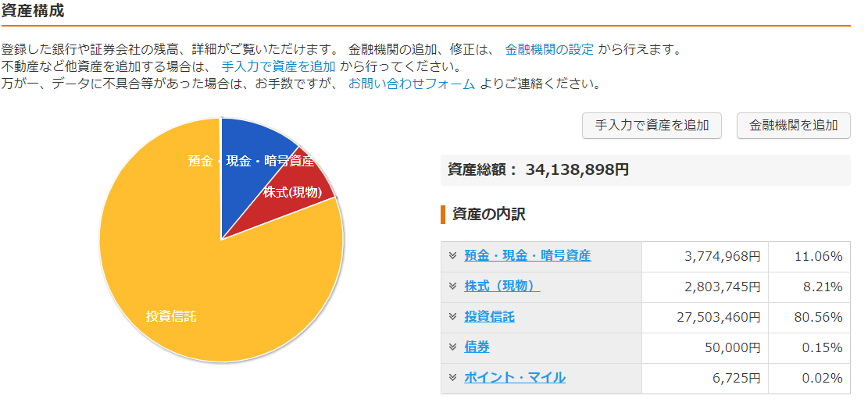868x406 pixels.
Task: Open the お問い合わせフォーム link
Action: (x=412, y=84)
